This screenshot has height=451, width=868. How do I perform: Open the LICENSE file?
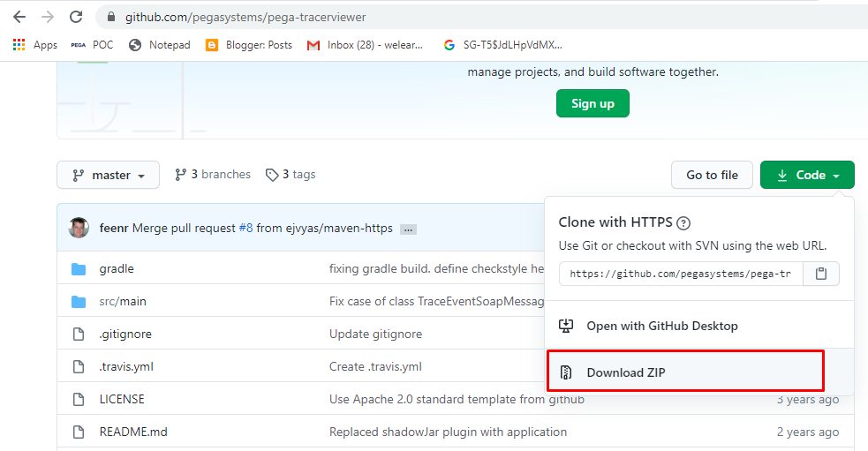tap(122, 399)
